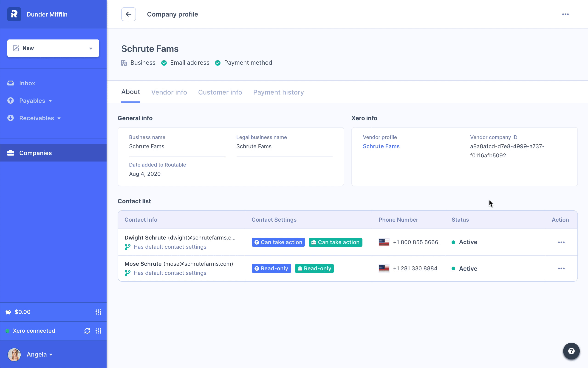Screen dimensions: 588x368
Task: Open the Customer info tab
Action: 220,92
